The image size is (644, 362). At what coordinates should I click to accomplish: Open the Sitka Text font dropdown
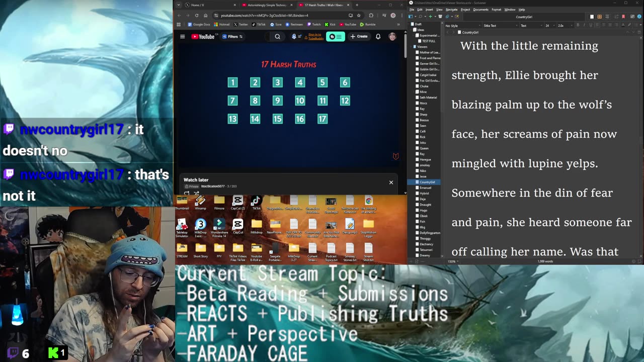tap(501, 26)
